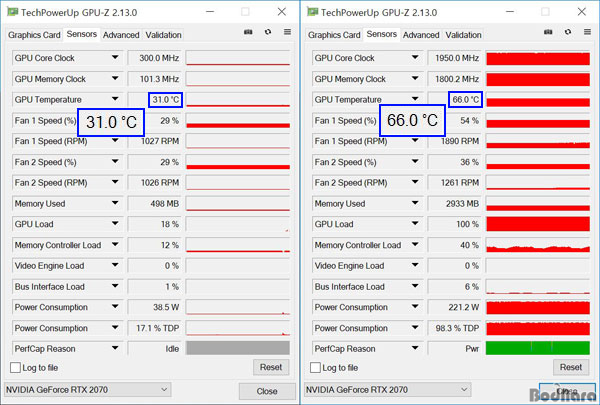The height and width of the screenshot is (405, 600).
Task: Open Fan 2 Speed (%) dropdown in left window
Action: click(x=115, y=162)
